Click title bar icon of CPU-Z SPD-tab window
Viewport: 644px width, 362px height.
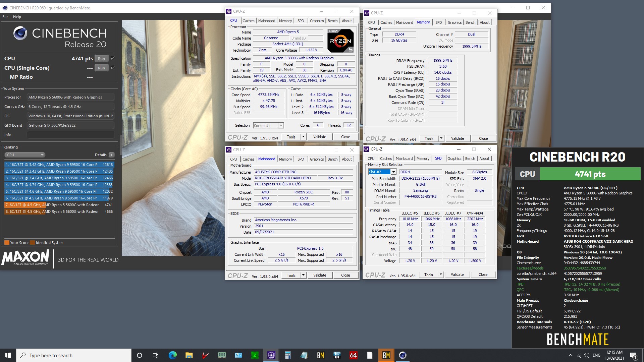(366, 149)
